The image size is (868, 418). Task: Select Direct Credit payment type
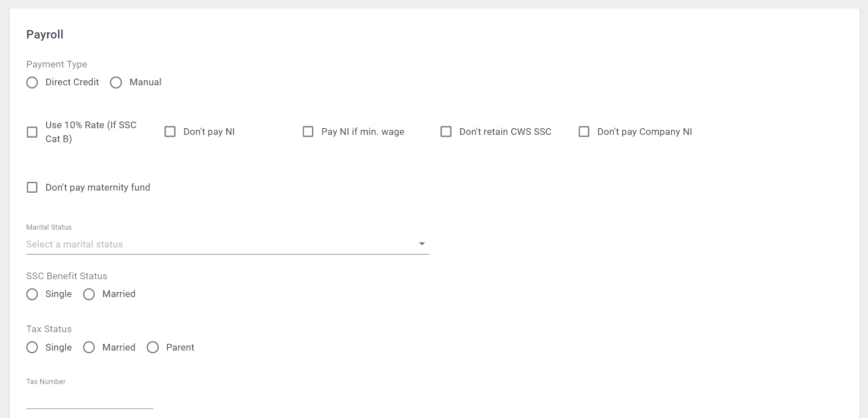click(x=32, y=82)
